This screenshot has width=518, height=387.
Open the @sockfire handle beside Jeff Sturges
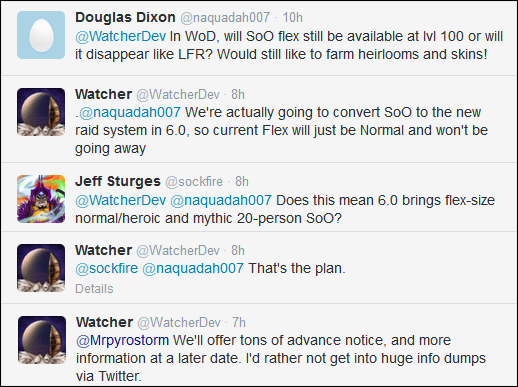[x=194, y=182]
